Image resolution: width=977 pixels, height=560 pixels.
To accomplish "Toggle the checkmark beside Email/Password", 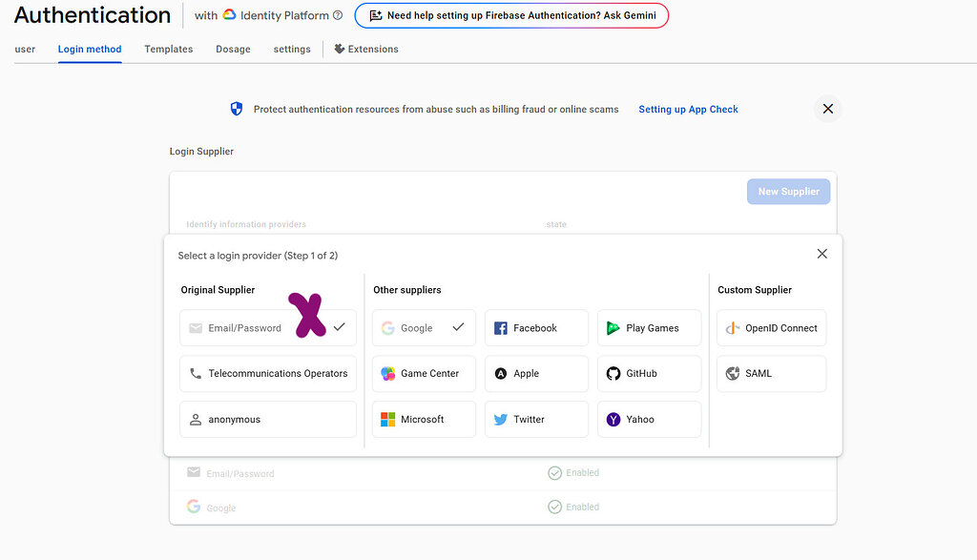I will pyautogui.click(x=339, y=327).
